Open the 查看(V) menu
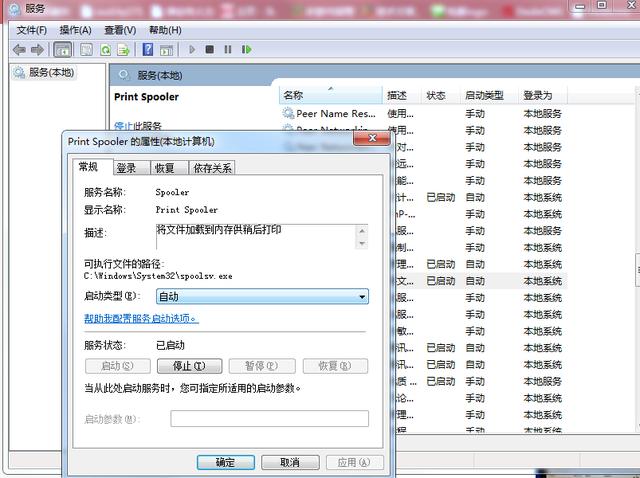This screenshot has width=640, height=478. point(120,30)
